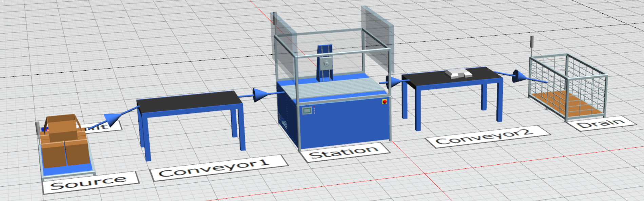Click the gray signal pole on the Drain
This screenshot has height=201, width=644.
(x=532, y=44)
